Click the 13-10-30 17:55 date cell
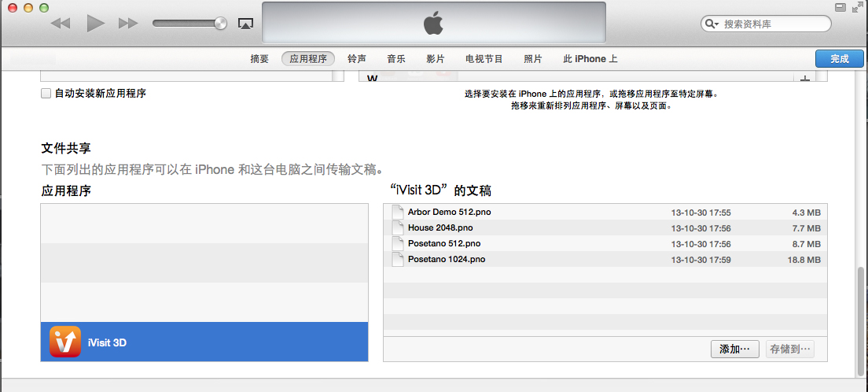Image resolution: width=868 pixels, height=392 pixels. click(x=701, y=213)
